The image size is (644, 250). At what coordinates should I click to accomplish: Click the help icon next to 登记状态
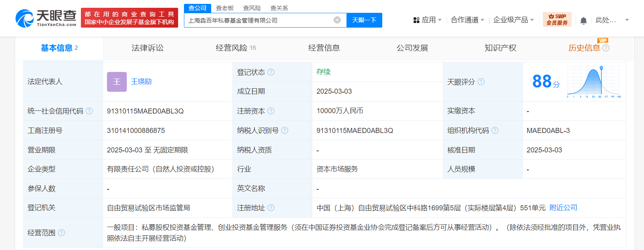[x=271, y=72]
